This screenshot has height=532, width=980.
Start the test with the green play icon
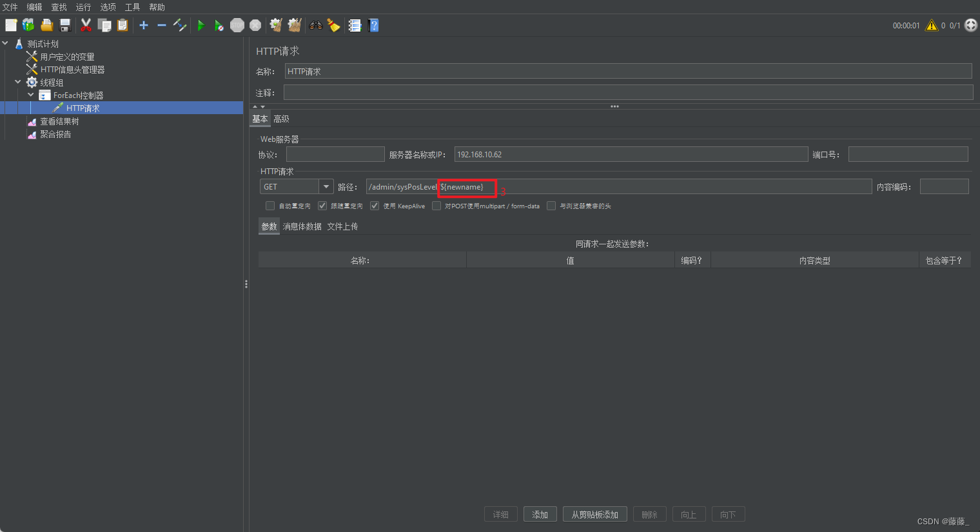pyautogui.click(x=201, y=25)
